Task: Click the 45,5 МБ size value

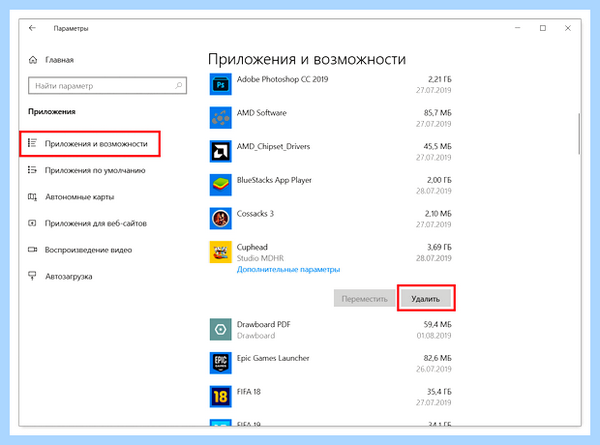Action: click(x=437, y=147)
